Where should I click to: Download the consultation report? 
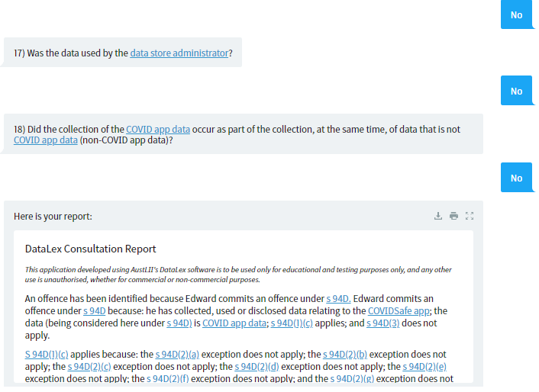[438, 216]
